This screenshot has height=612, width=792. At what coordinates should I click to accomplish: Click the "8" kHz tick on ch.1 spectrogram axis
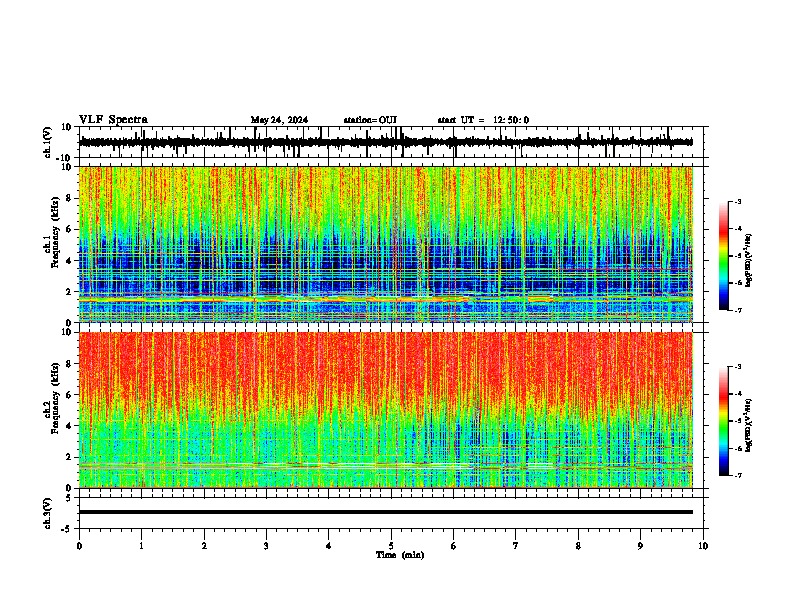(70, 198)
